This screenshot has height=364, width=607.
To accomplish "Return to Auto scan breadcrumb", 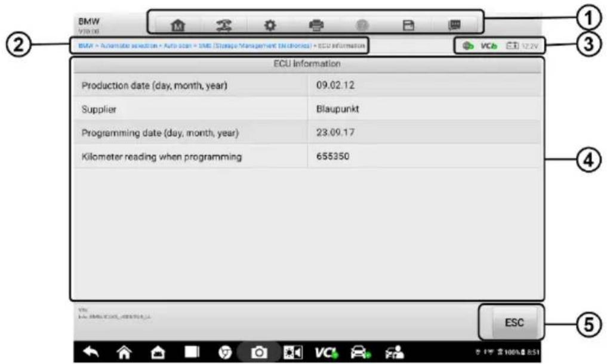I will pyautogui.click(x=177, y=46).
